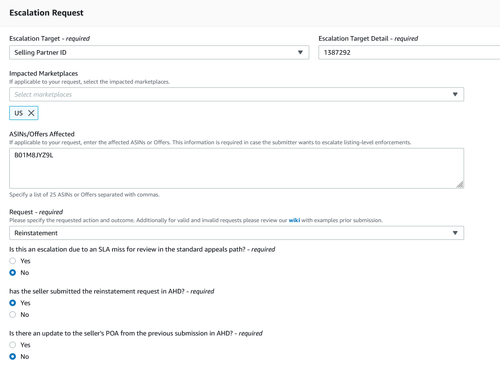
Task: Remove the US marketplace tag
Action: [x=31, y=113]
